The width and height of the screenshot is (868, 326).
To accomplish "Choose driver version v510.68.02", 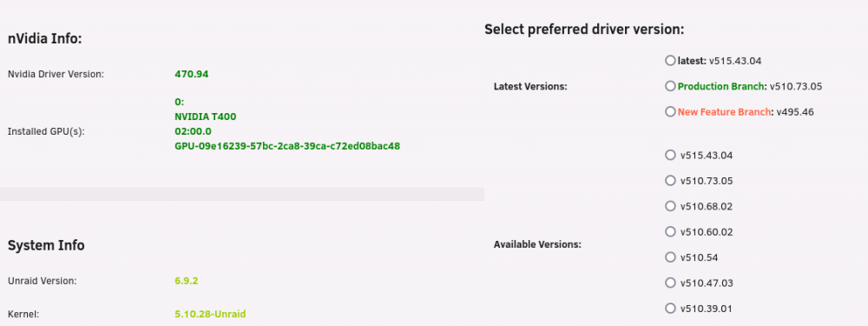I will [670, 206].
